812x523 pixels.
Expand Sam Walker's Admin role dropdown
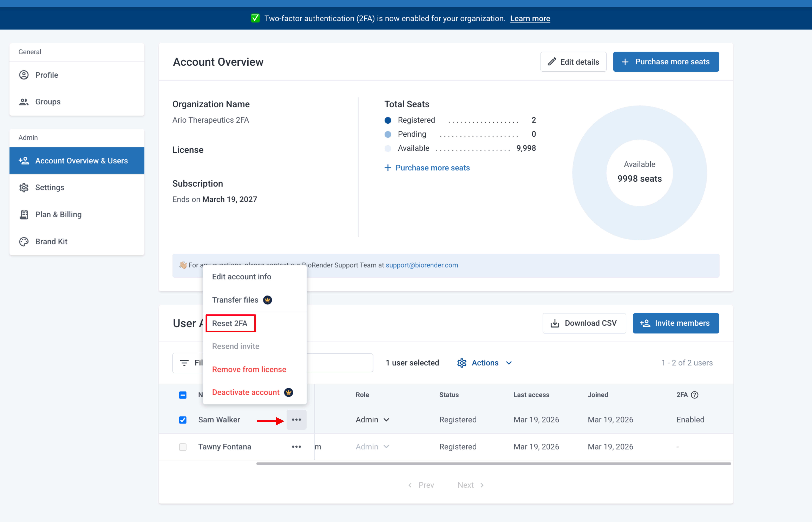click(372, 420)
